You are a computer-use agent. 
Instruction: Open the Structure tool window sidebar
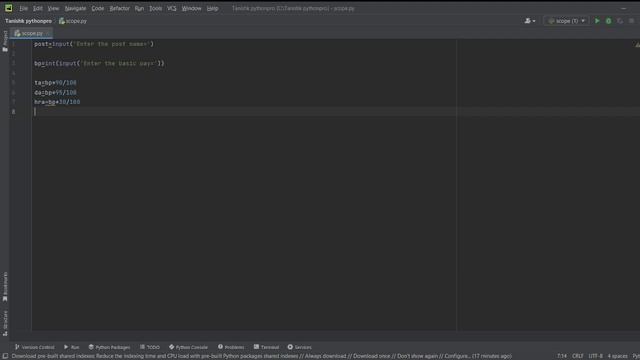(x=5, y=323)
